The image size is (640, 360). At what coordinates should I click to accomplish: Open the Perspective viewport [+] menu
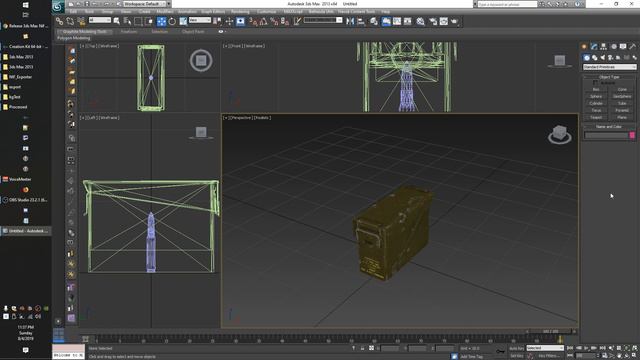pyautogui.click(x=225, y=118)
